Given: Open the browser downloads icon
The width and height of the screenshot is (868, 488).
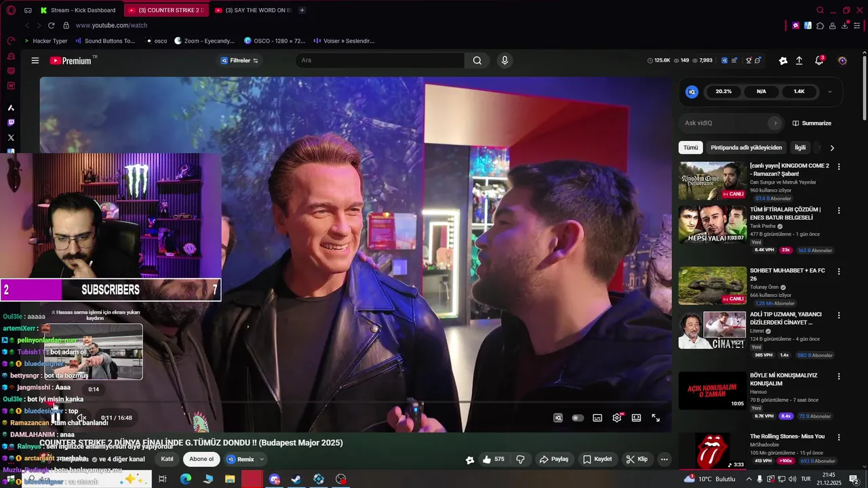Looking at the screenshot, I should point(845,25).
